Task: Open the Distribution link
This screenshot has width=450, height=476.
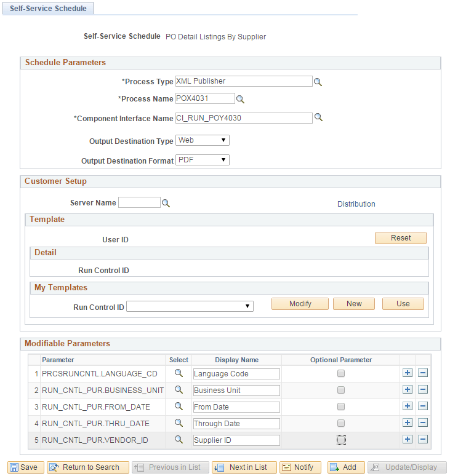Action: point(356,204)
